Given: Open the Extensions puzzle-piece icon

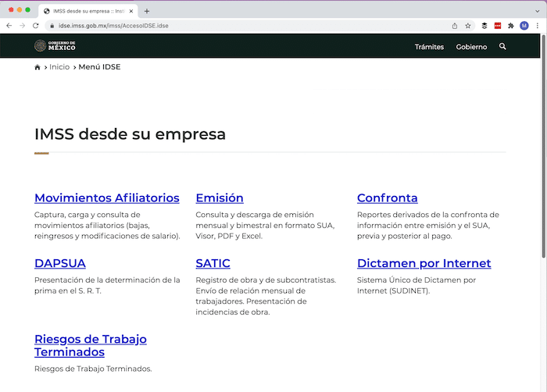Looking at the screenshot, I should point(511,26).
